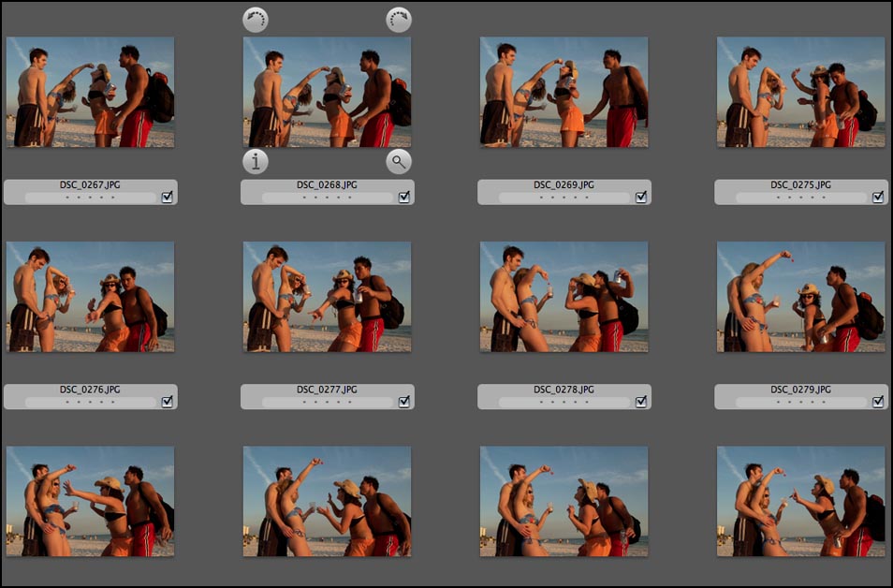Click the DSC_0276.JPG file name label
The width and height of the screenshot is (893, 588).
(x=90, y=390)
